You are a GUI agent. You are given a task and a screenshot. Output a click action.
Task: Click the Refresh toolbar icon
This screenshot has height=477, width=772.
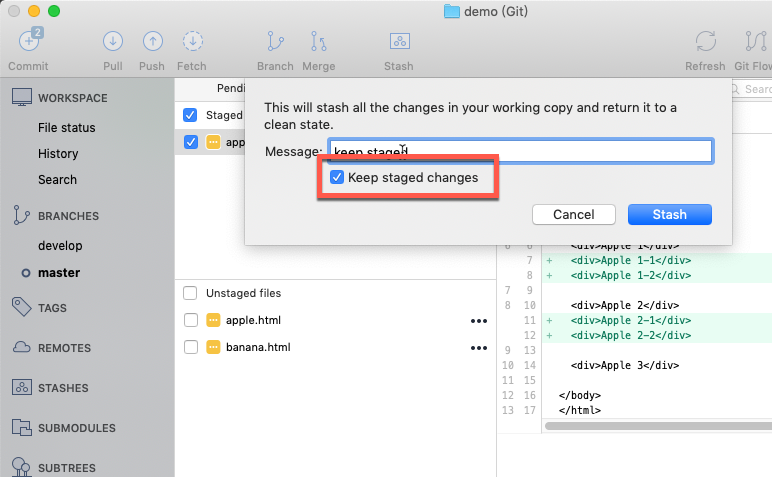coord(706,41)
